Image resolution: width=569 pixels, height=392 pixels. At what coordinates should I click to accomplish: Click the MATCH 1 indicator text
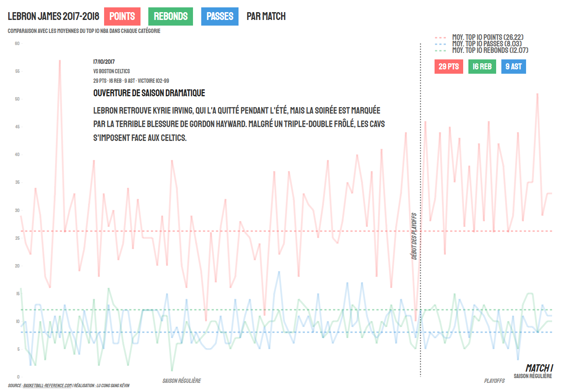click(539, 368)
